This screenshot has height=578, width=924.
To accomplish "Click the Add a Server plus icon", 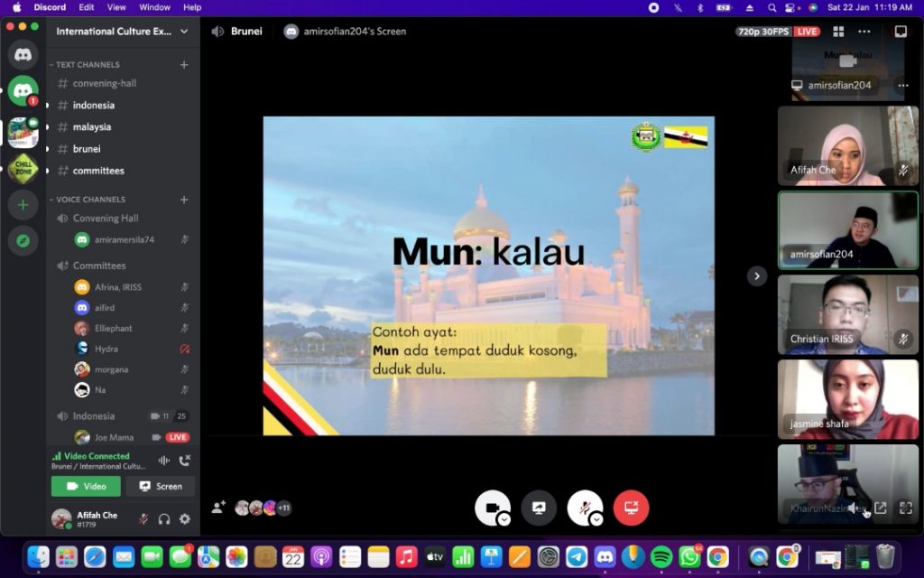I will point(23,205).
